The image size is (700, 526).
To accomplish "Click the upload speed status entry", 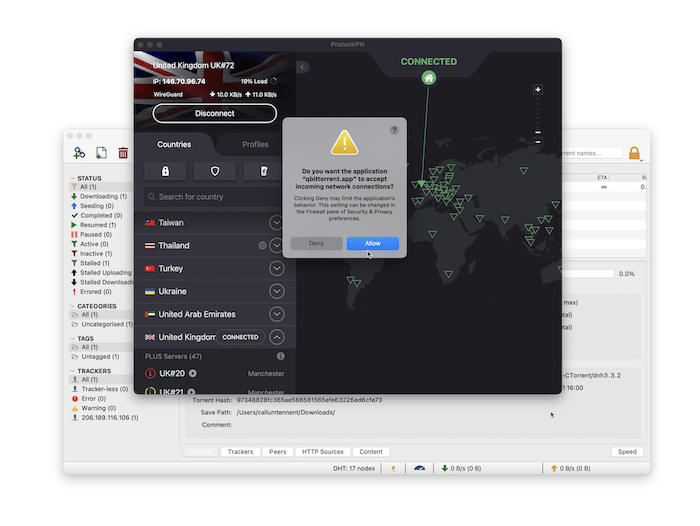I will 571,468.
